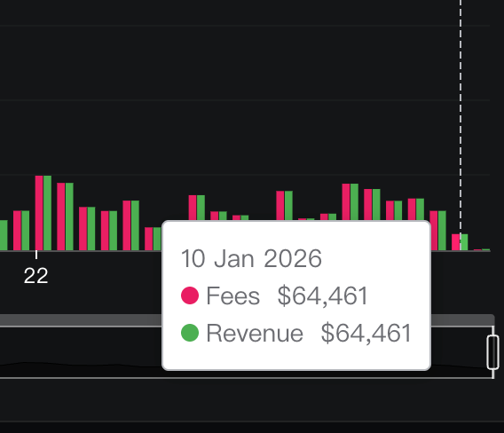Click the green Revenue legend dot
Viewport: 504px width, 433px height.
[x=190, y=333]
